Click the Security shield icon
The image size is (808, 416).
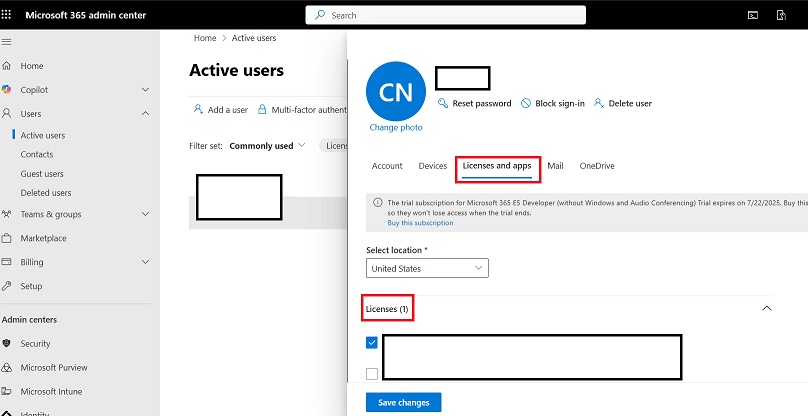coord(7,343)
